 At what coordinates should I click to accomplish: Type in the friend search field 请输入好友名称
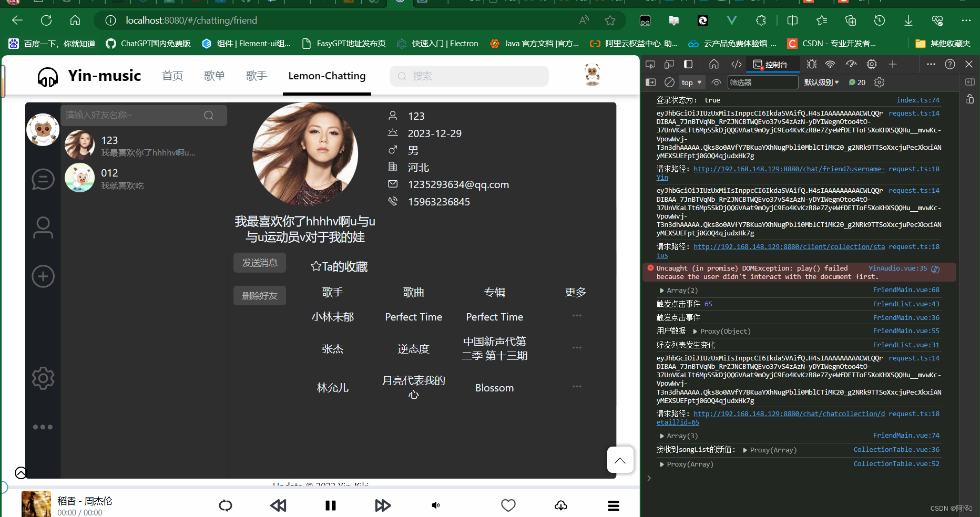pos(137,115)
